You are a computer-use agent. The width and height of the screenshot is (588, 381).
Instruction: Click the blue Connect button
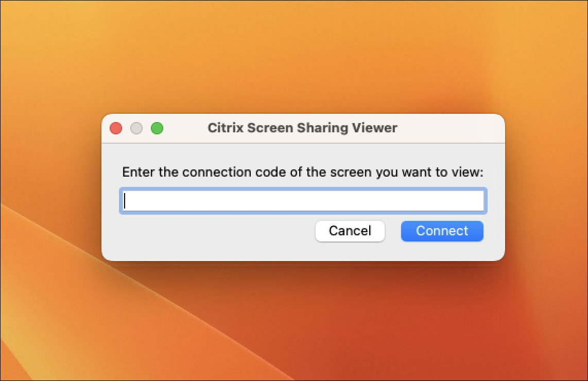[x=442, y=231]
